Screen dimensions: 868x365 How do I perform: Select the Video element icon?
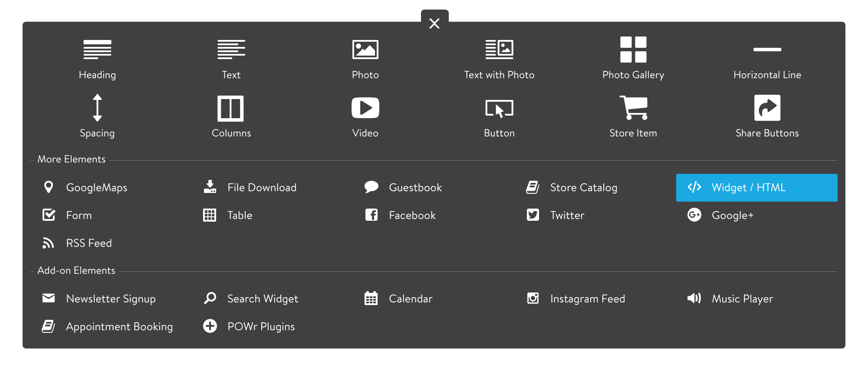tap(365, 108)
